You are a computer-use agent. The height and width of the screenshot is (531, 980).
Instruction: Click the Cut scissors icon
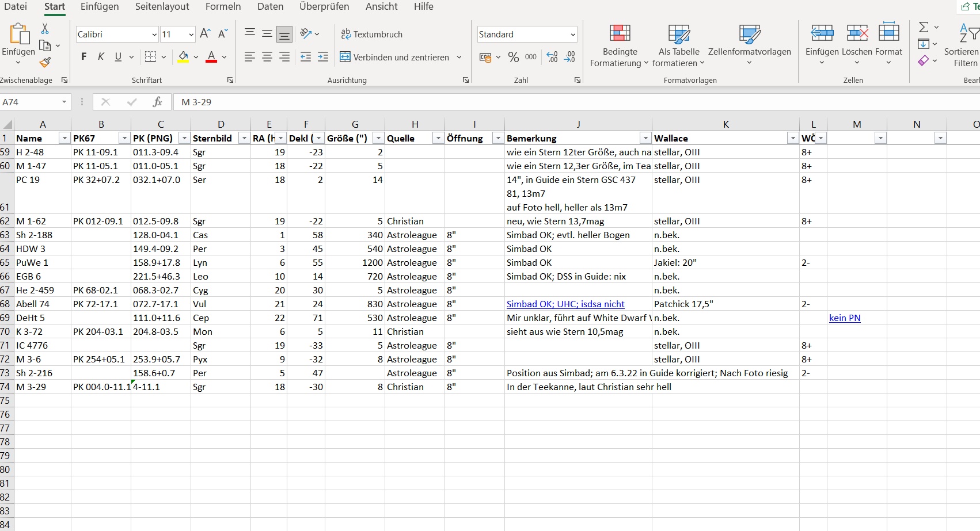click(x=45, y=28)
